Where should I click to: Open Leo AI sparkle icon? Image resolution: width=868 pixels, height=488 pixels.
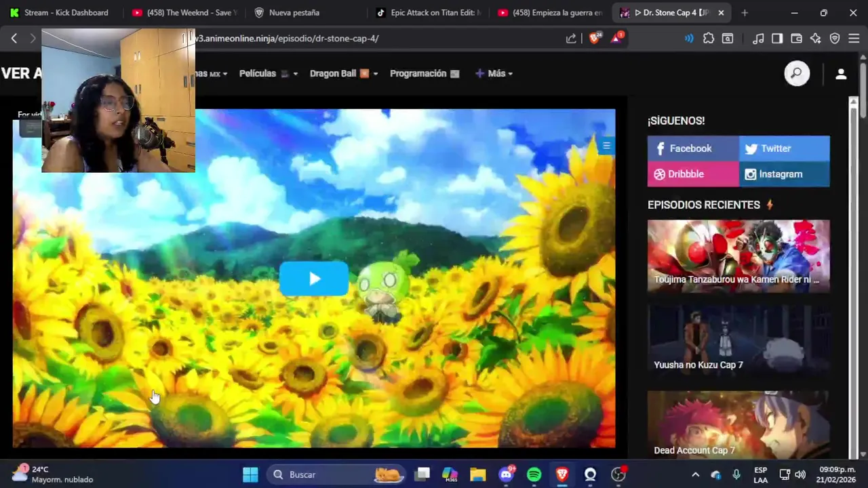[x=816, y=39]
